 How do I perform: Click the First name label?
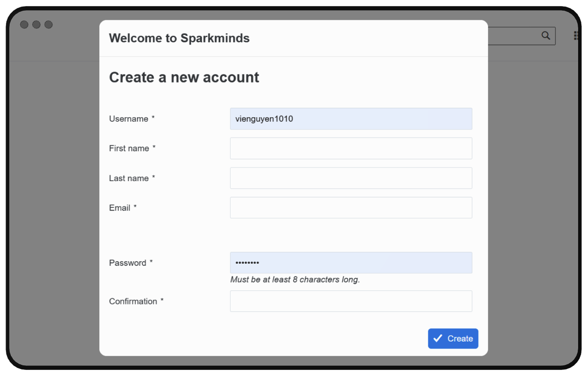[x=129, y=148]
